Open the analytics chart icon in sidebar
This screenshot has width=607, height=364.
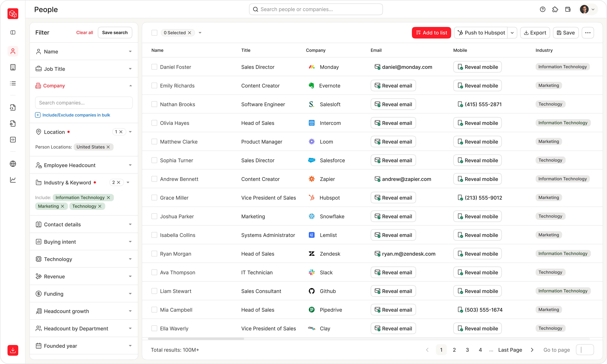(x=13, y=180)
